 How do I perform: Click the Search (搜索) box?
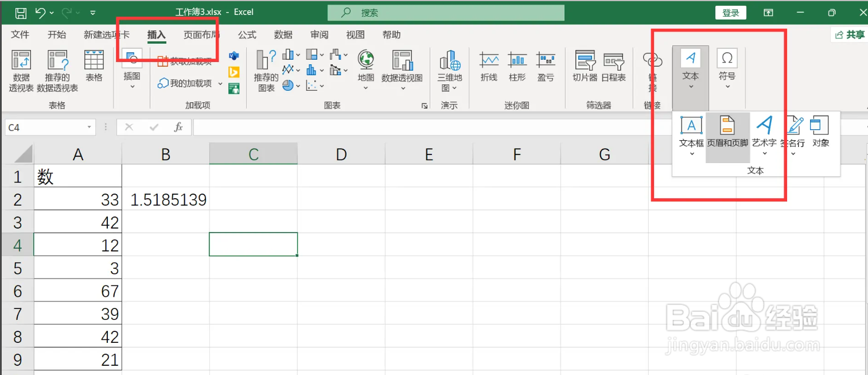(446, 13)
